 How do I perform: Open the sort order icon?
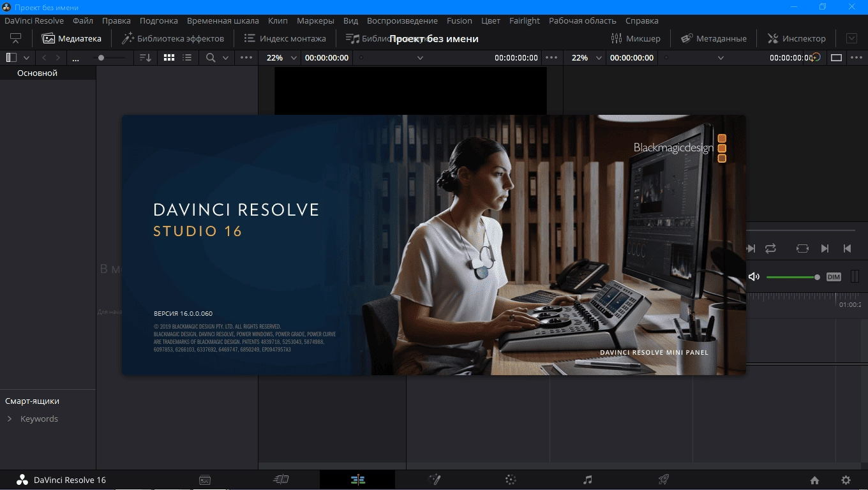(x=146, y=57)
